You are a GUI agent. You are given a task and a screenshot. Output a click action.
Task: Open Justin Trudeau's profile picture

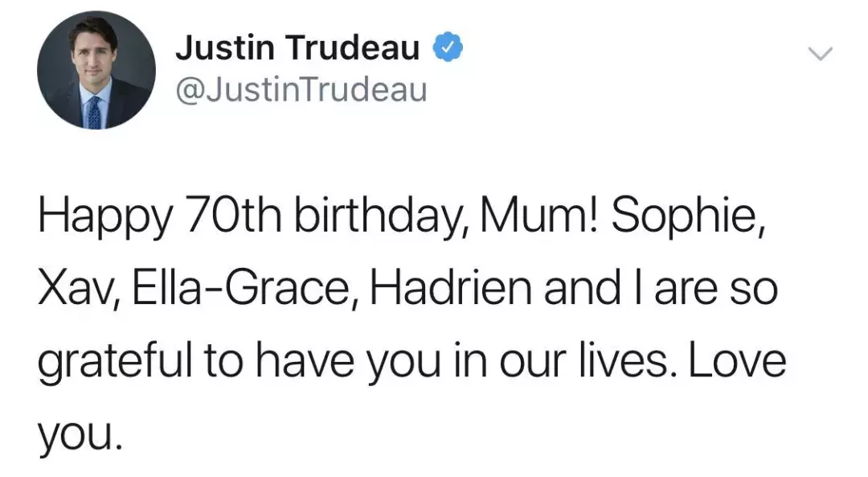click(x=96, y=70)
